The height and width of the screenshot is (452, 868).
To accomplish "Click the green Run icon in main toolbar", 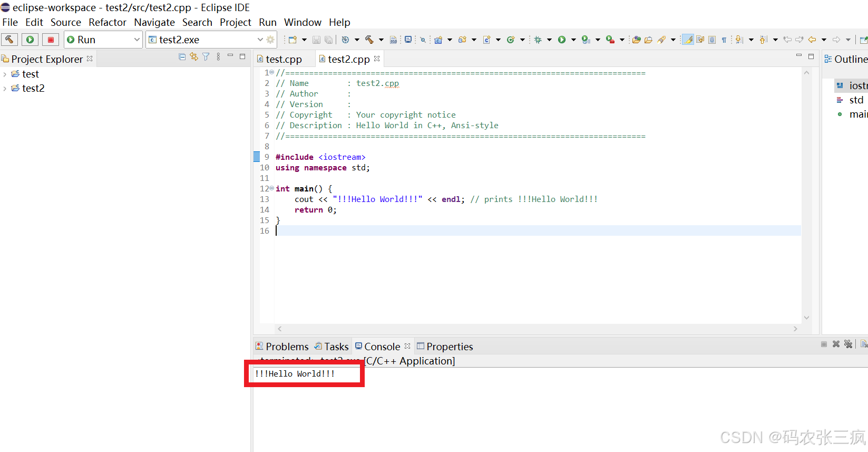I will [562, 40].
